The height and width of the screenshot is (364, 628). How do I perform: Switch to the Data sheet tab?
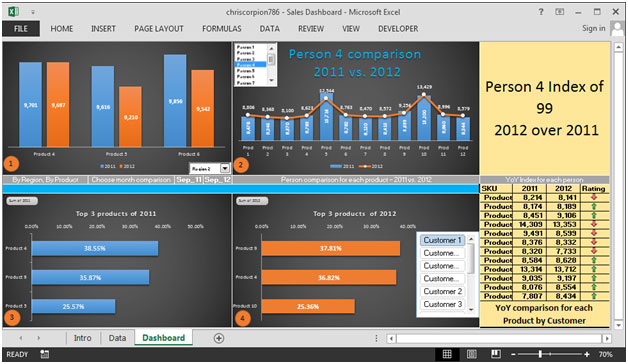point(117,338)
